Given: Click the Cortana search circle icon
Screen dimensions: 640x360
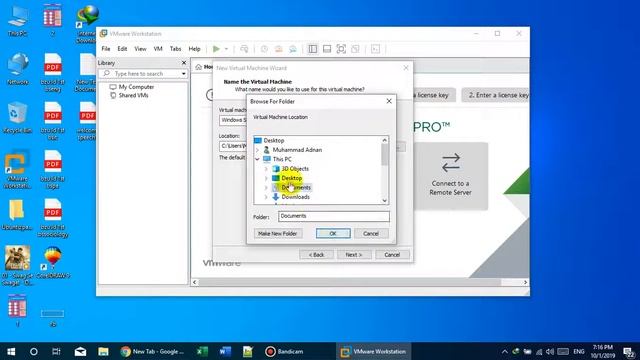Looking at the screenshot, I should coord(34,351).
